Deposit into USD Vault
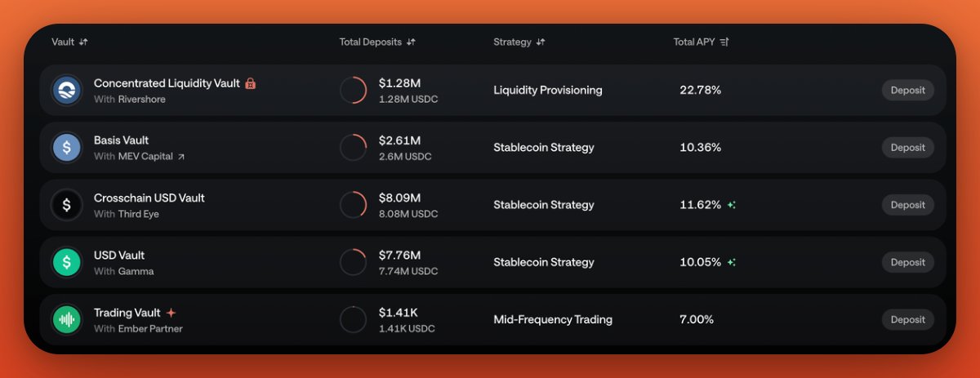This screenshot has height=378, width=980. pyautogui.click(x=907, y=262)
